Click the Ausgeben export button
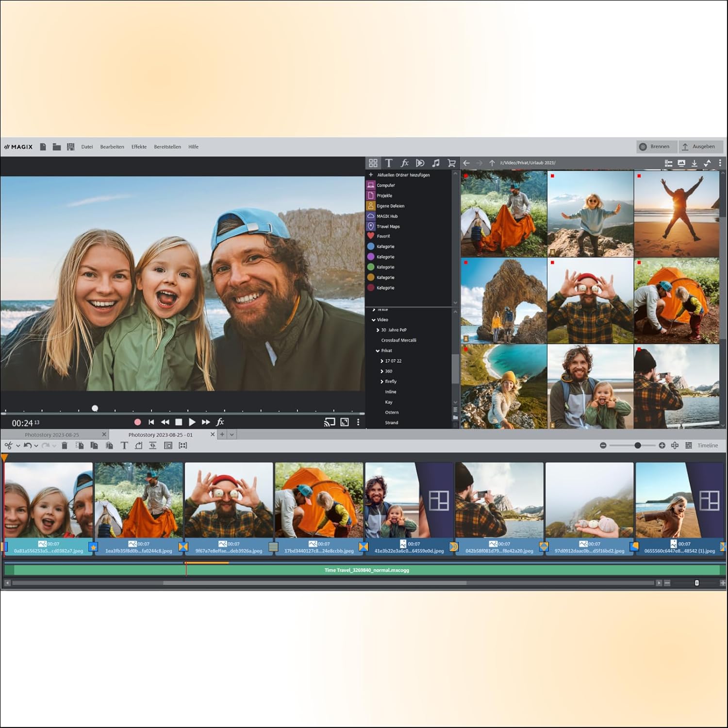The height and width of the screenshot is (728, 728). tap(699, 147)
